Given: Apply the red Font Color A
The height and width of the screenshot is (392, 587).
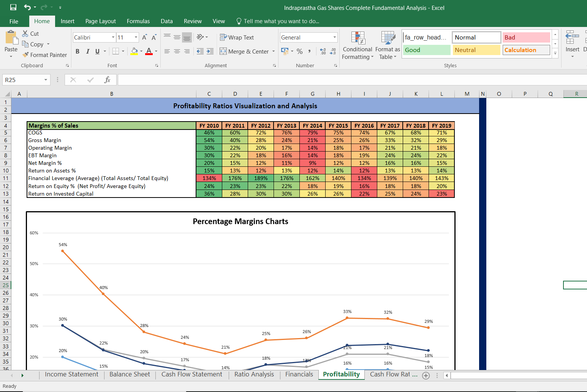Looking at the screenshot, I should 149,51.
